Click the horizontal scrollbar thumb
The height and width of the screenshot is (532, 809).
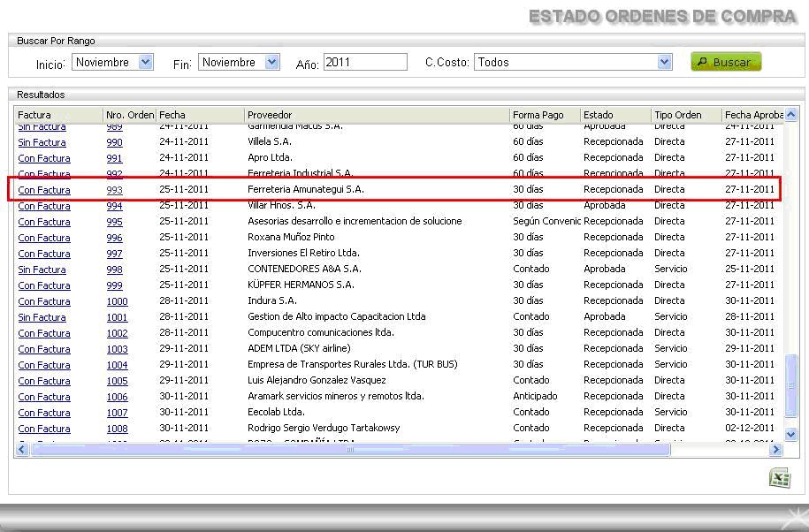coord(351,450)
